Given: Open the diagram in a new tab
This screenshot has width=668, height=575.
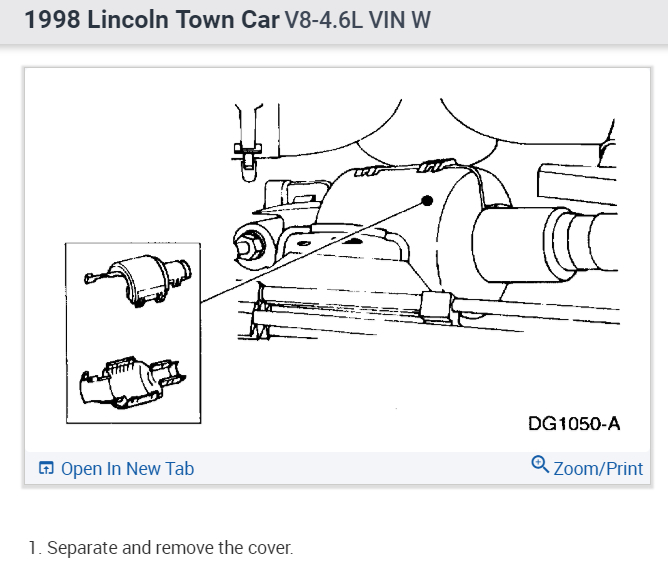Looking at the screenshot, I should tap(116, 469).
